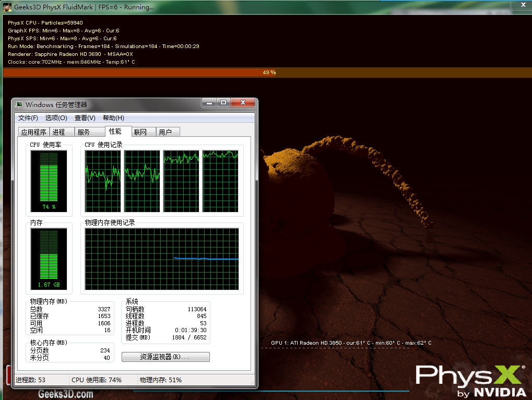Viewport: 532px width, 400px height.
Task: Click the memory gauge showing 1.67 GB
Action: coord(49,259)
